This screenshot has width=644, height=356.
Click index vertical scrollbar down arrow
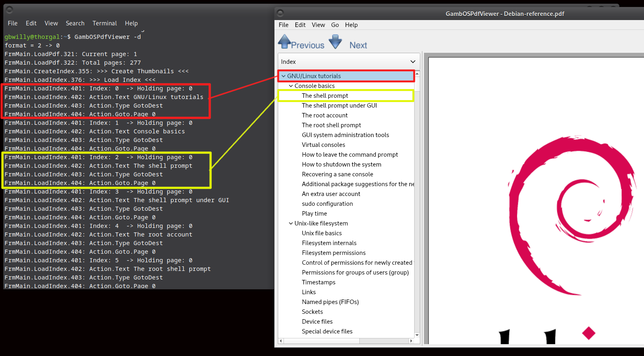417,335
